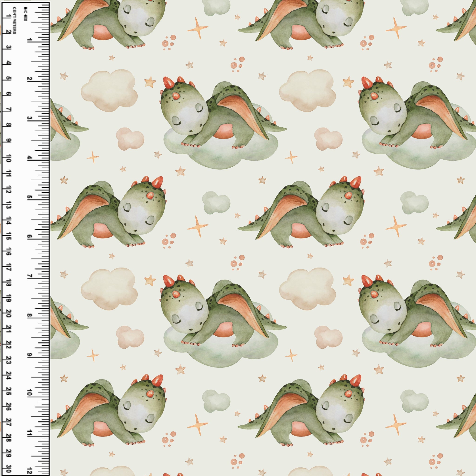Viewport: 476px width, 476px height.
Task: Click the CENTIMETERS label on the ruler
Action: pos(15,21)
